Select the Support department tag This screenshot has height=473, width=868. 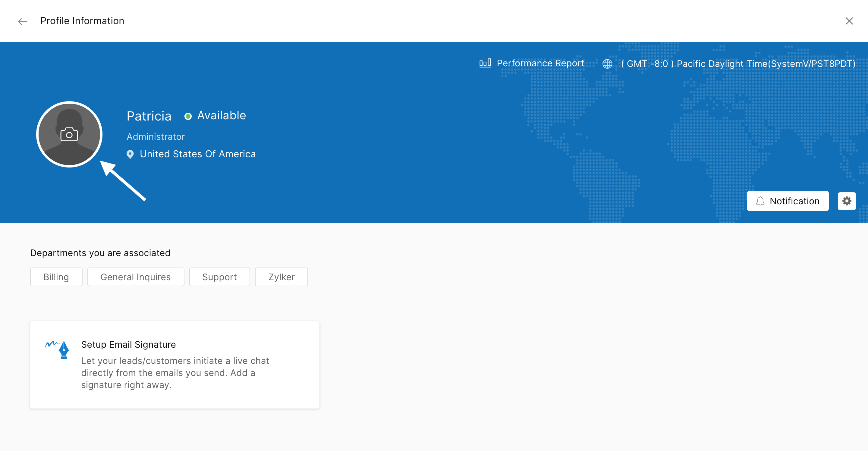pos(219,277)
